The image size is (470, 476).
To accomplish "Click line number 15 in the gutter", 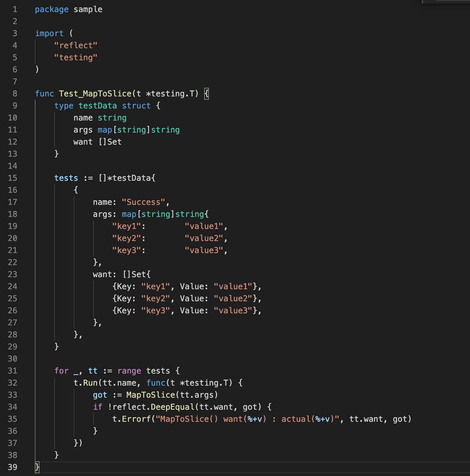I will click(12, 178).
